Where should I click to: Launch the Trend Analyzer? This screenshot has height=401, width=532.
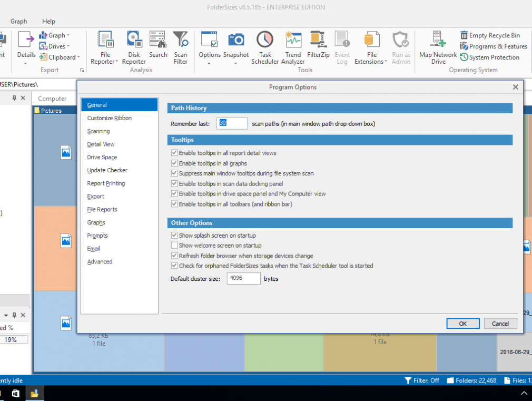click(x=293, y=48)
